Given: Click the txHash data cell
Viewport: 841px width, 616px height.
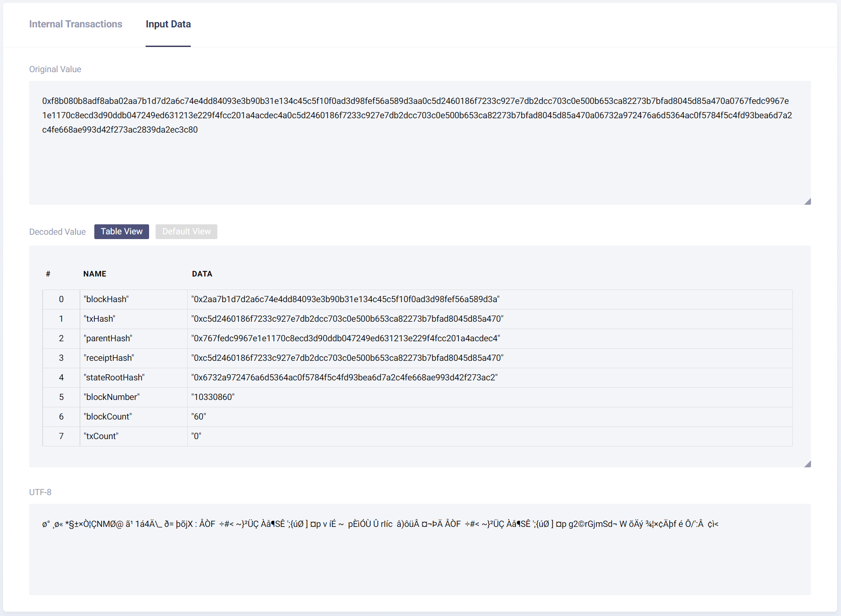Looking at the screenshot, I should (x=347, y=319).
